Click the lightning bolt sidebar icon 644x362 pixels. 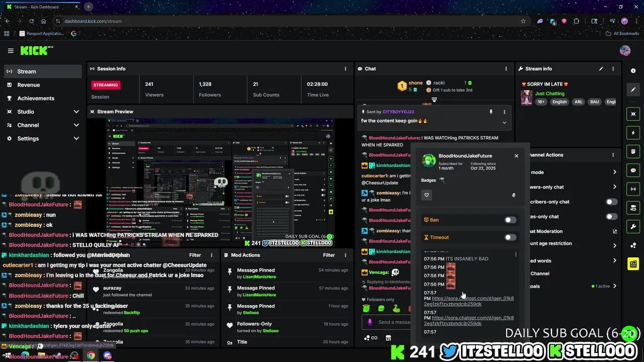(x=633, y=133)
